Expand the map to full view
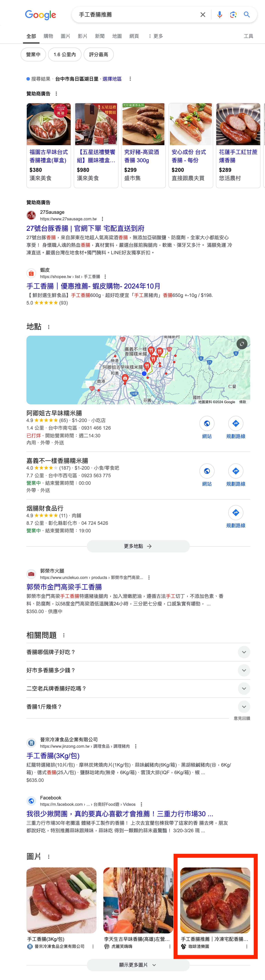The height and width of the screenshot is (980, 265). click(242, 344)
